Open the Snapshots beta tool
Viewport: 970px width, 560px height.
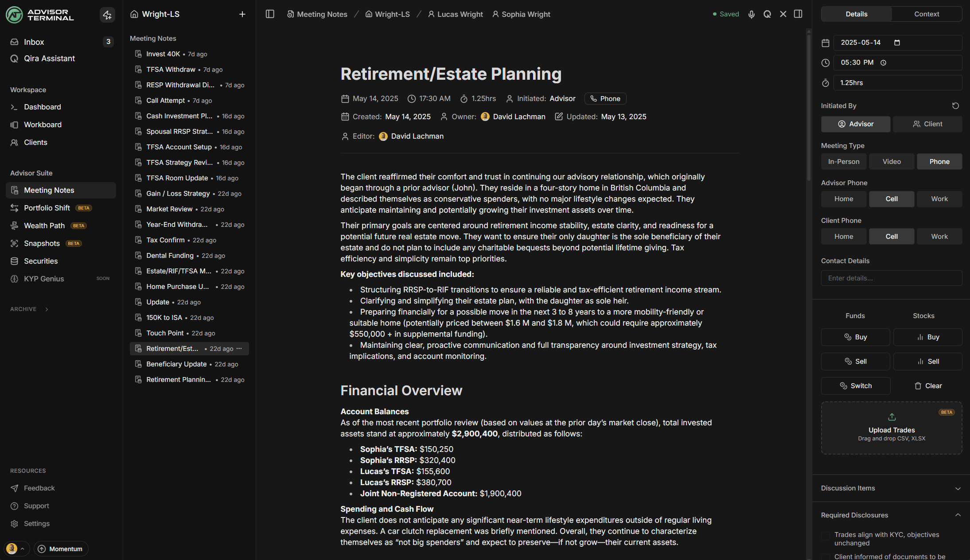point(42,243)
